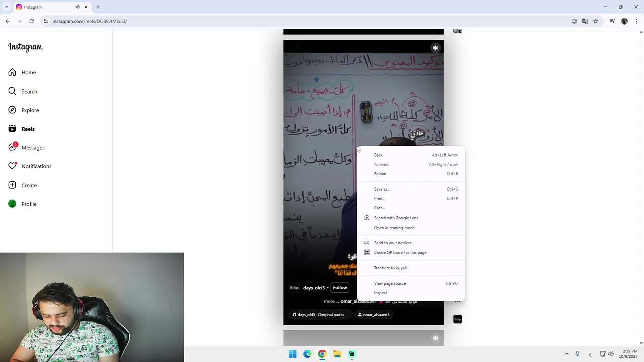644x362 pixels.
Task: Select Translate to العربية
Action: pos(411,268)
